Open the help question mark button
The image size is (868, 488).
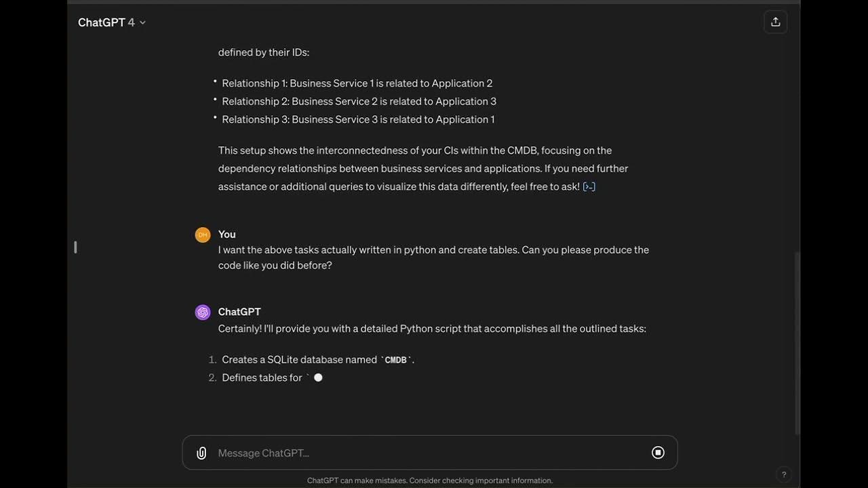click(784, 474)
